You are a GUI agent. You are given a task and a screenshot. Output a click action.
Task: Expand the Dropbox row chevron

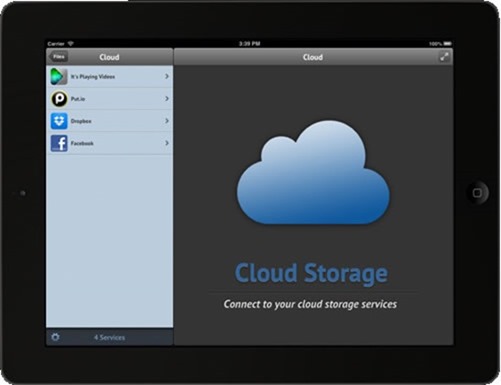tap(167, 121)
